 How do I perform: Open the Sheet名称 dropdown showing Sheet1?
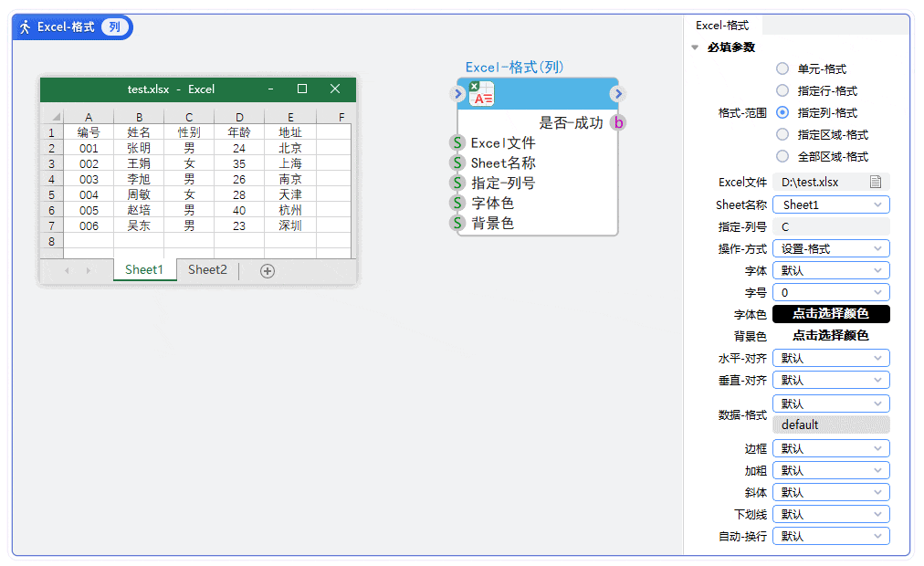(x=831, y=204)
